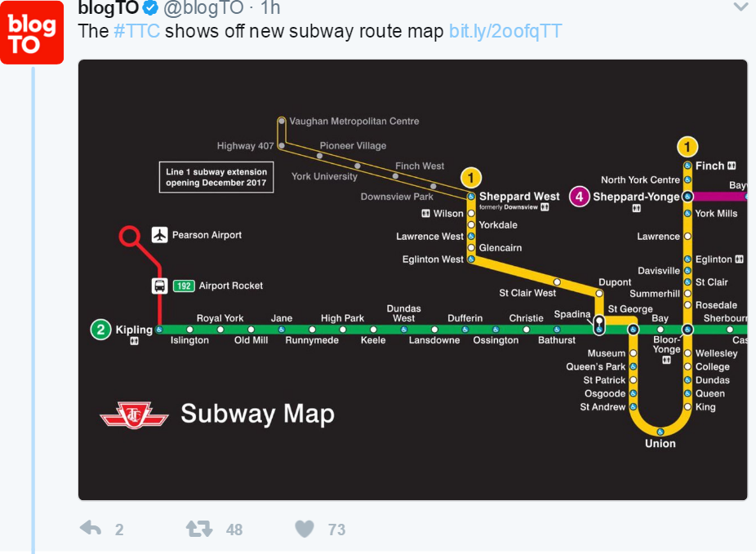Click the blogTO profile avatar
This screenshot has width=756, height=554.
pos(32,32)
